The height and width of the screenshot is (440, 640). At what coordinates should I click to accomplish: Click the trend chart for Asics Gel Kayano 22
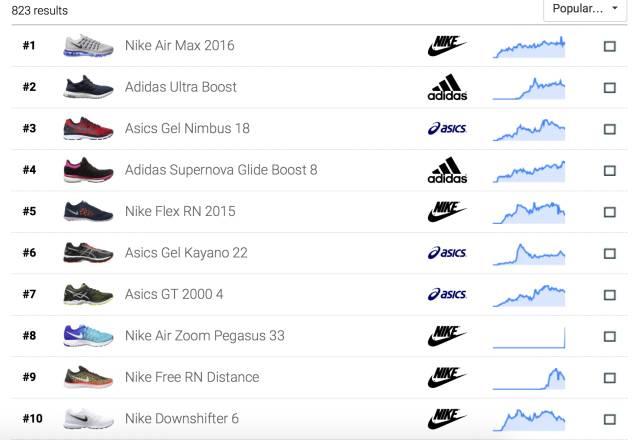pos(529,253)
